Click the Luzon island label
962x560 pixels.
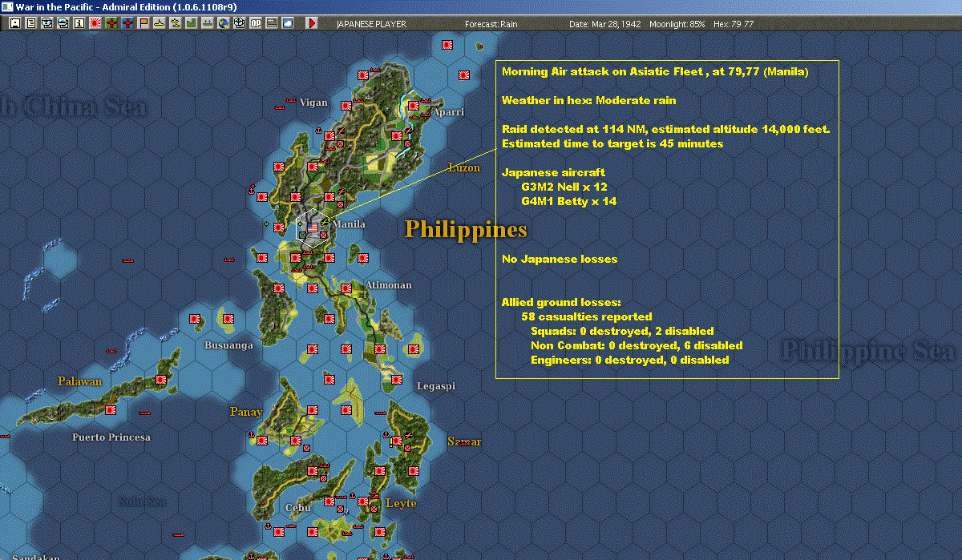464,167
